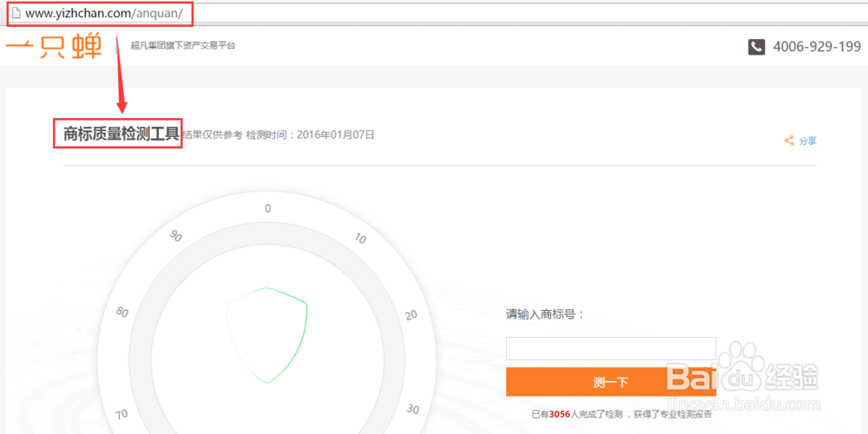This screenshot has width=868, height=434.
Task: Click the gauge mark labeled 80
Action: (122, 312)
